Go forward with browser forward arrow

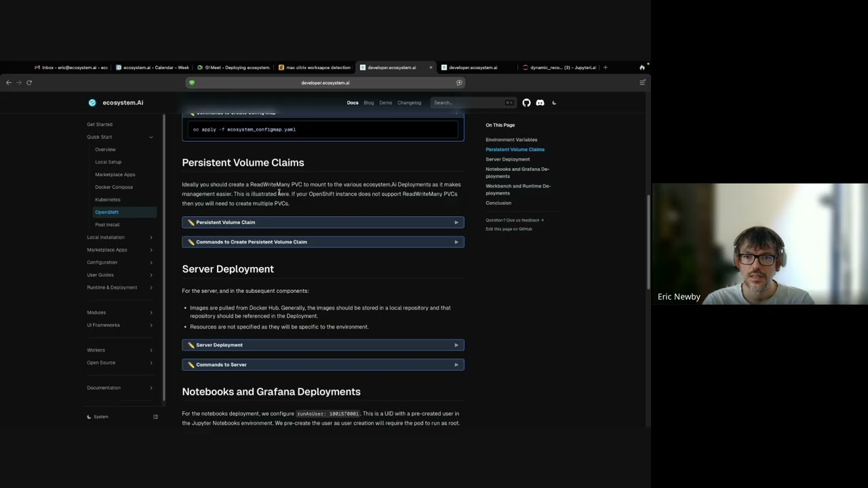click(19, 83)
